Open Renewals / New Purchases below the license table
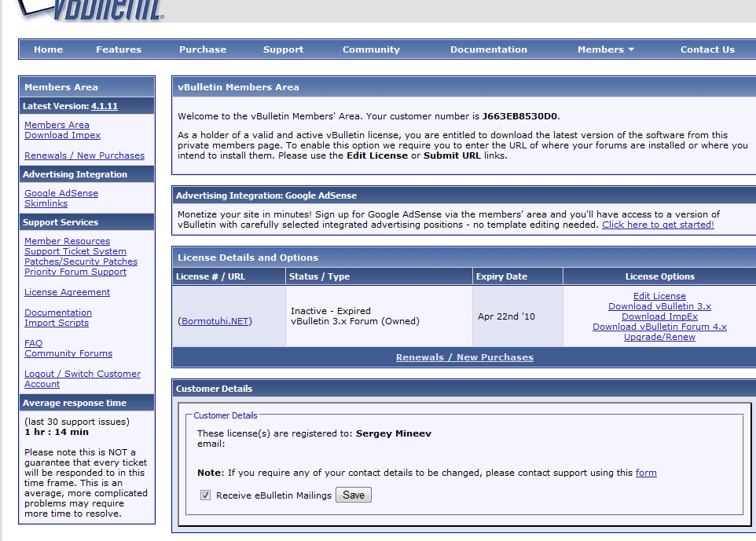The width and height of the screenshot is (756, 541). click(x=464, y=357)
